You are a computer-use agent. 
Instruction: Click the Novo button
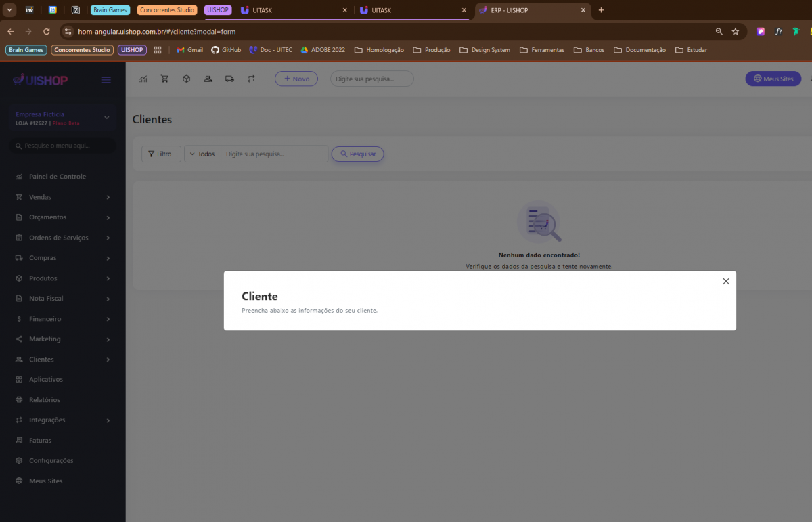(296, 79)
